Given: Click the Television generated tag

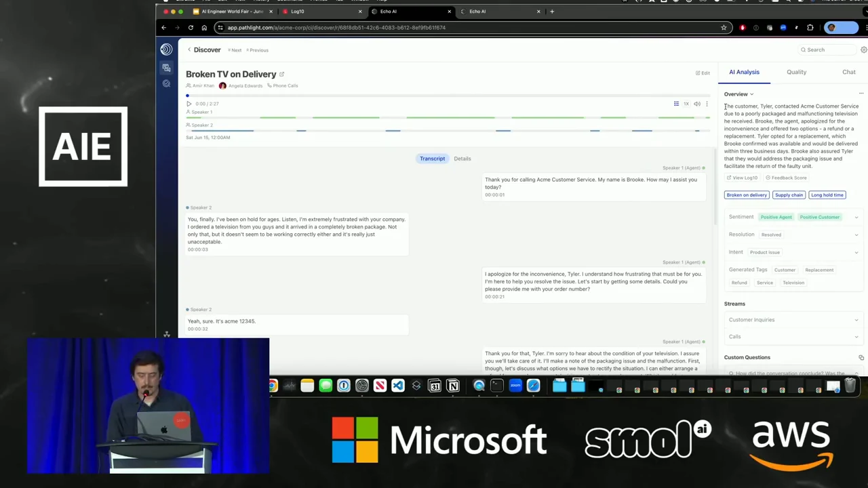Looking at the screenshot, I should (x=793, y=283).
